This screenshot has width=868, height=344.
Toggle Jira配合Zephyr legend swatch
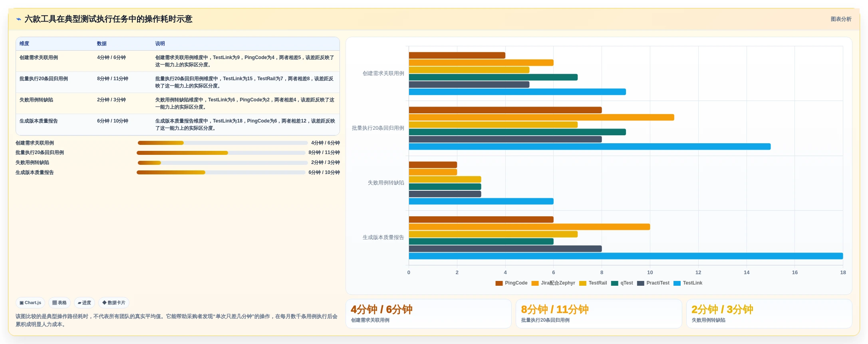535,283
